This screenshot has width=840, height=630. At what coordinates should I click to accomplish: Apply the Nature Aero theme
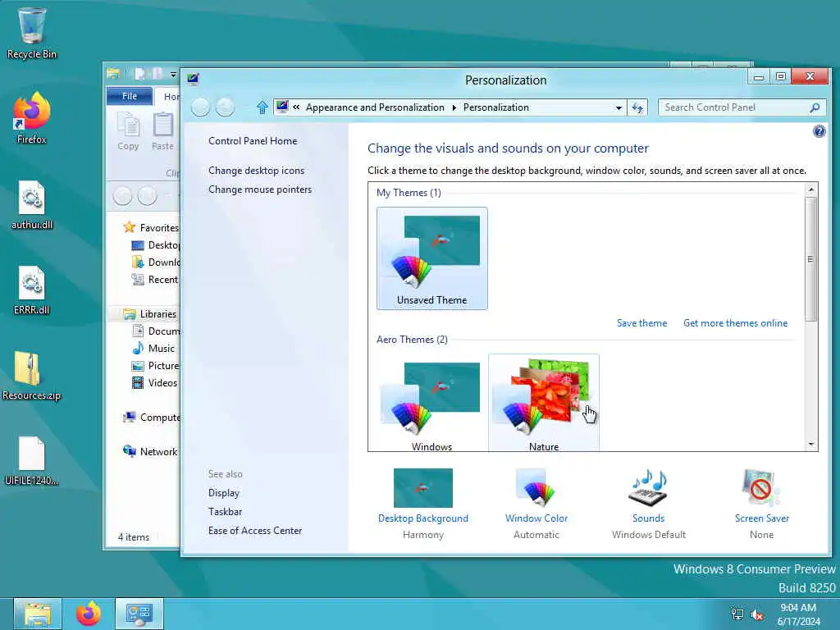pyautogui.click(x=544, y=403)
